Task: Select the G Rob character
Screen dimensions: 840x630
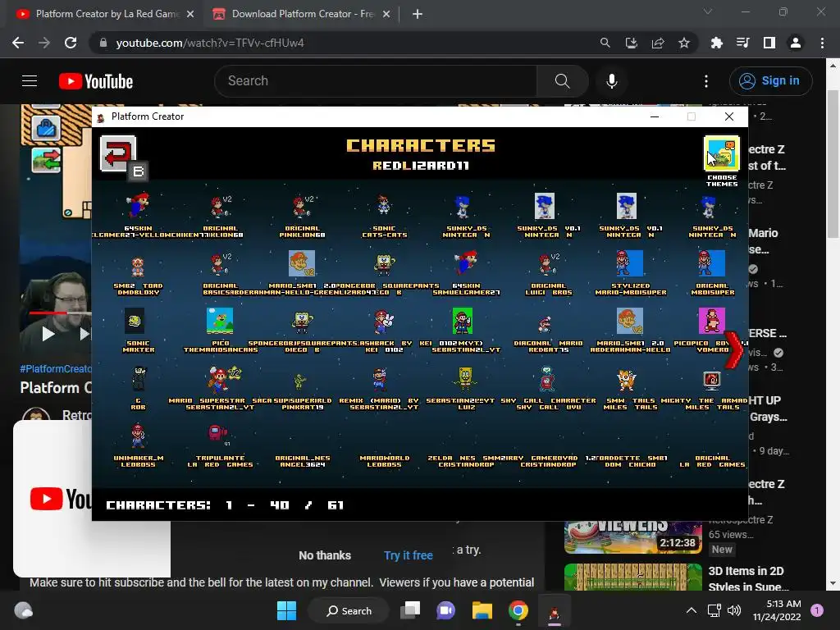Action: point(138,379)
